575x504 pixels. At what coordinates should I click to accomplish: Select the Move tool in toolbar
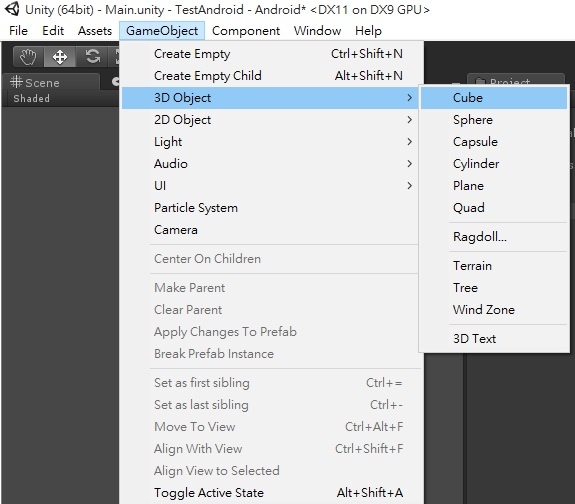pos(60,57)
